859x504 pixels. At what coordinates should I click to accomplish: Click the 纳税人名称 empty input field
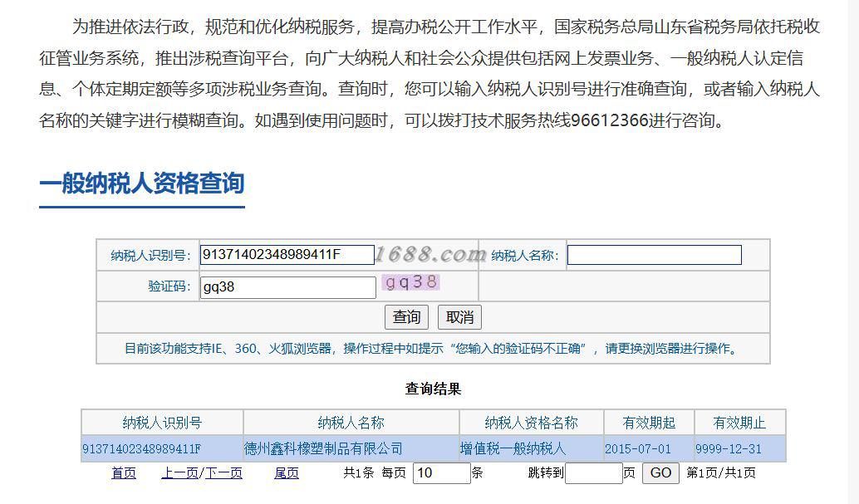coord(654,255)
